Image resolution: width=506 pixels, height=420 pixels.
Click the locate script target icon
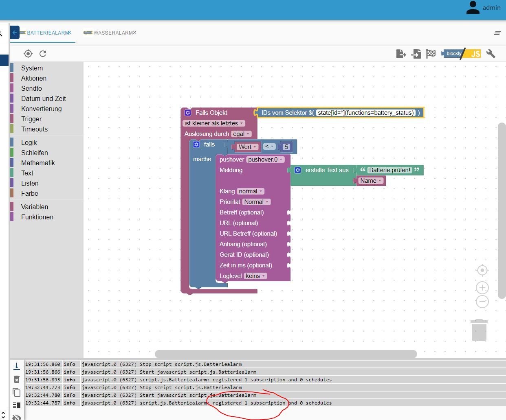(28, 54)
